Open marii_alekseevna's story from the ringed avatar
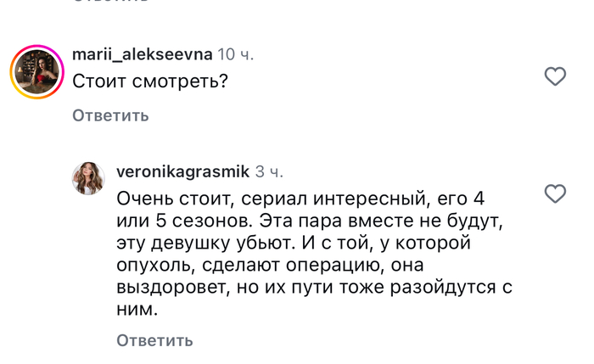594x364 pixels. pyautogui.click(x=37, y=72)
